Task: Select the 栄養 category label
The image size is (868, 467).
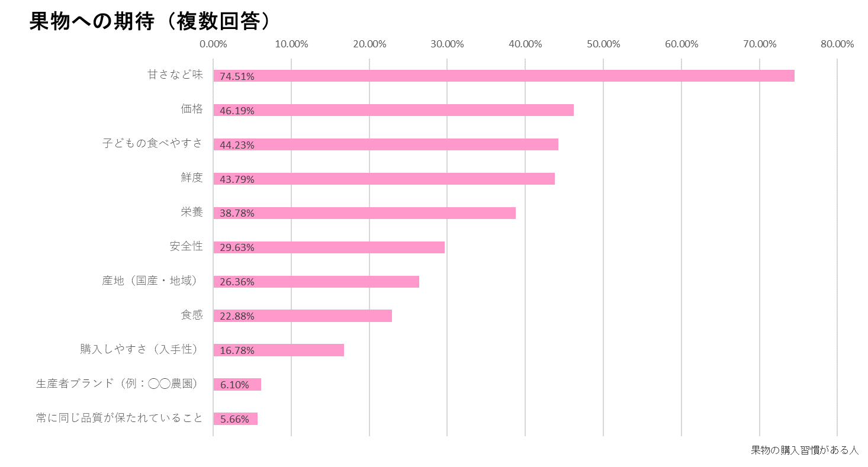Action: click(192, 212)
